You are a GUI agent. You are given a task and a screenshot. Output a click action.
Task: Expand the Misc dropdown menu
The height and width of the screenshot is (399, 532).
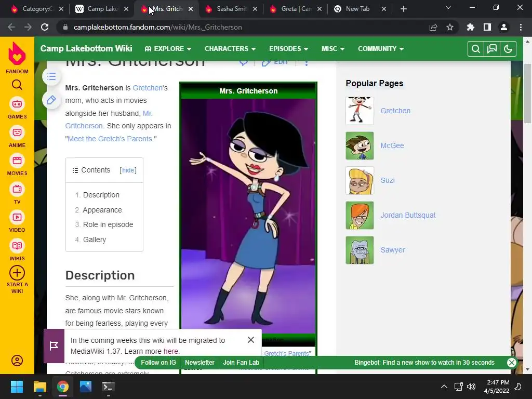(x=333, y=49)
